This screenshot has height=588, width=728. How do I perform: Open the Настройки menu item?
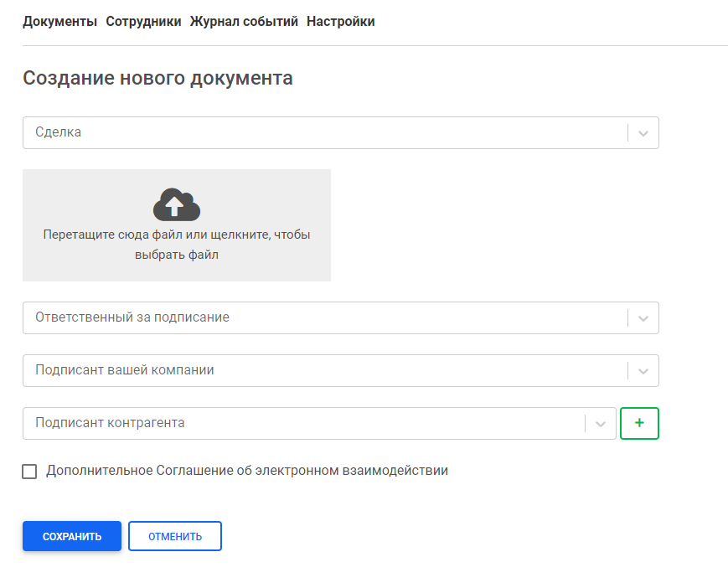341,22
